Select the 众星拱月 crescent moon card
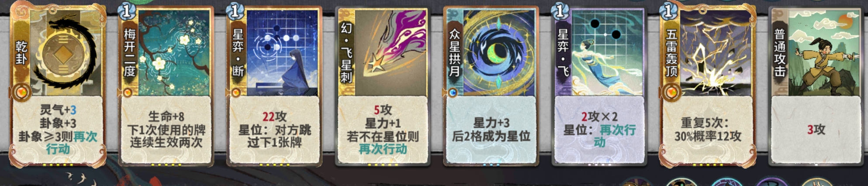Screen dimensions: 868x186 491,86
